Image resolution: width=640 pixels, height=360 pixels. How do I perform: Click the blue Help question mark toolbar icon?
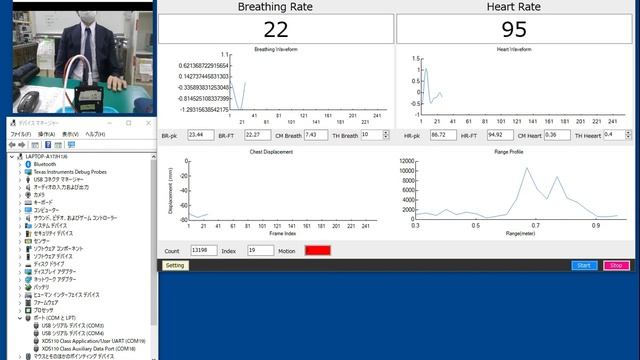pyautogui.click(x=48, y=145)
